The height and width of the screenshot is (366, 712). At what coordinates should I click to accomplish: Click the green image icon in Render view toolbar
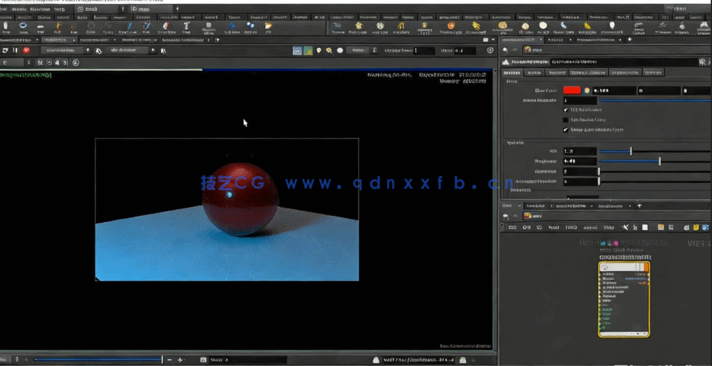pos(308,50)
